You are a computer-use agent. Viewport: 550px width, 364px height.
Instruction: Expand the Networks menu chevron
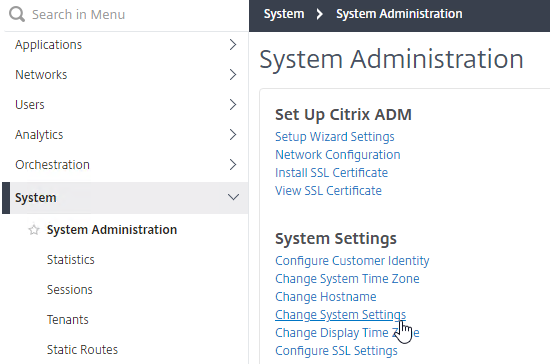click(233, 75)
